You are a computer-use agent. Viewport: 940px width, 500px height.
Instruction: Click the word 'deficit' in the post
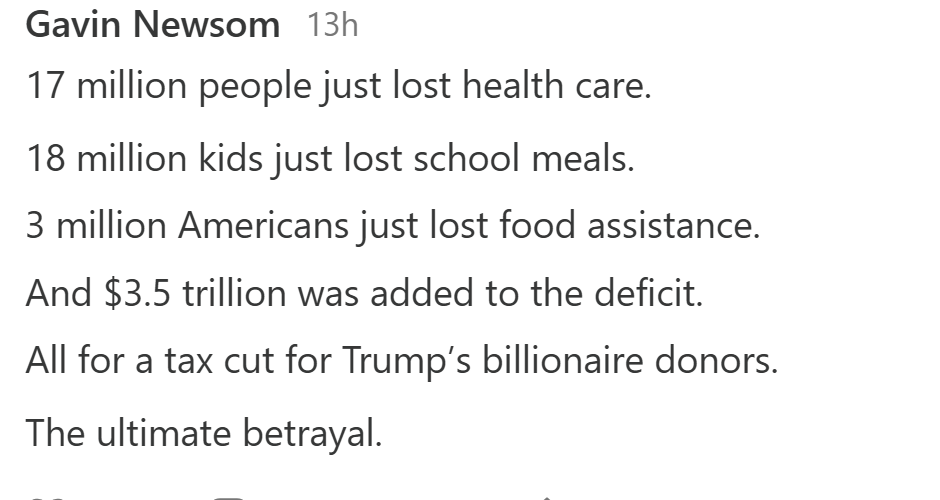[643, 294]
